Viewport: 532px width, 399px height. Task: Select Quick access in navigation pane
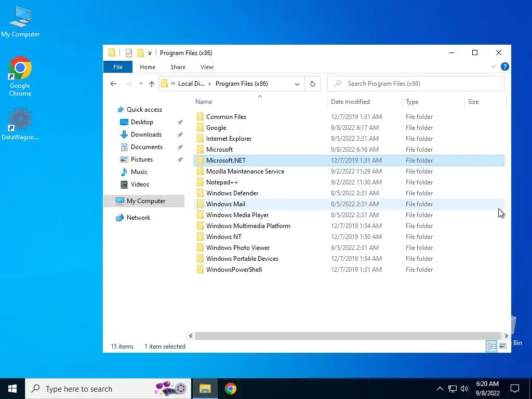click(144, 109)
